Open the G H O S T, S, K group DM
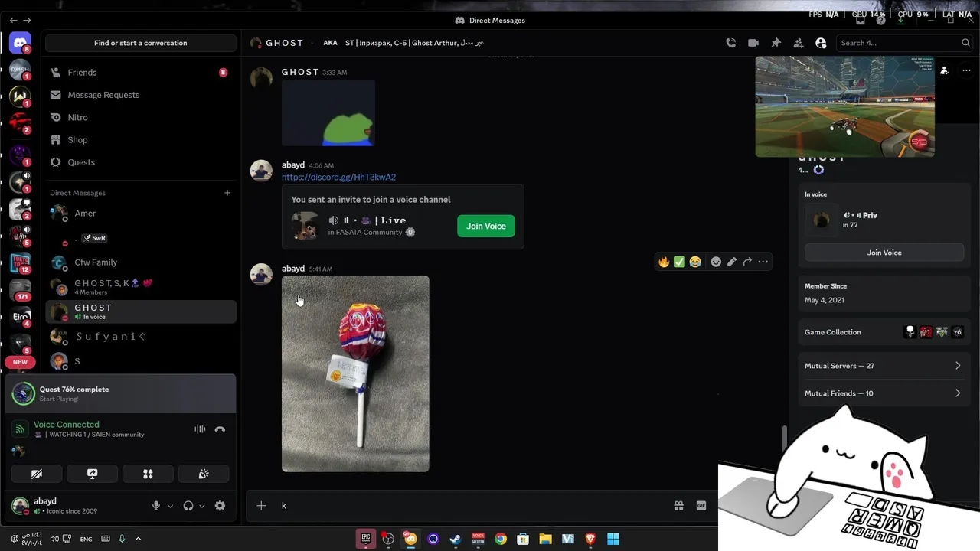Image resolution: width=980 pixels, height=551 pixels. [141, 287]
